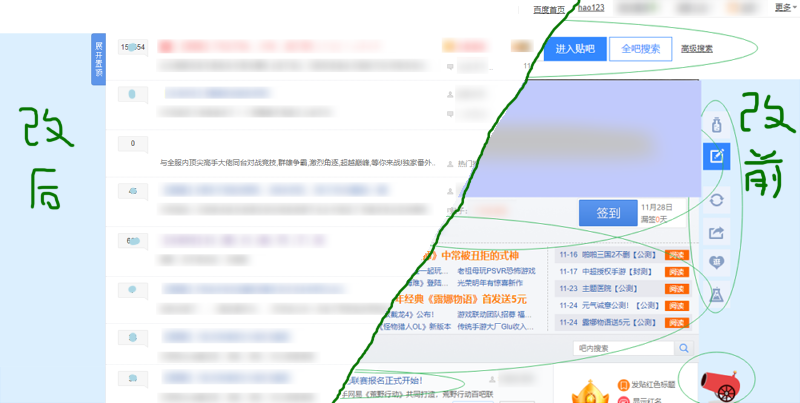Open the 高级搜索 link
The width and height of the screenshot is (800, 403).
point(697,49)
